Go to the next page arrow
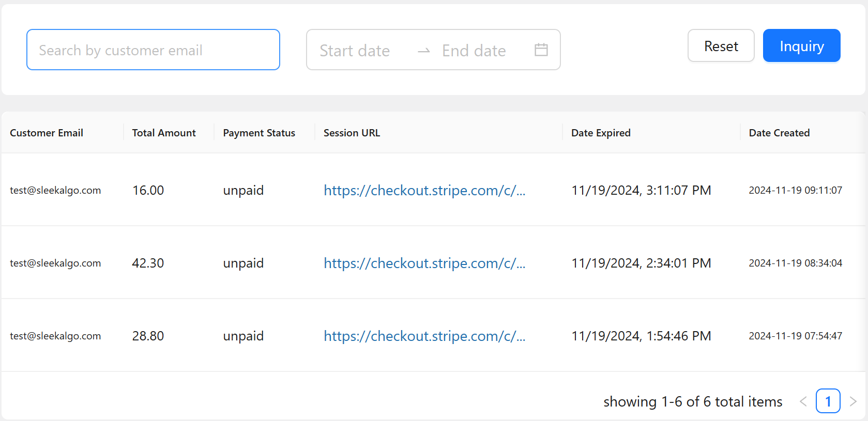 point(853,401)
